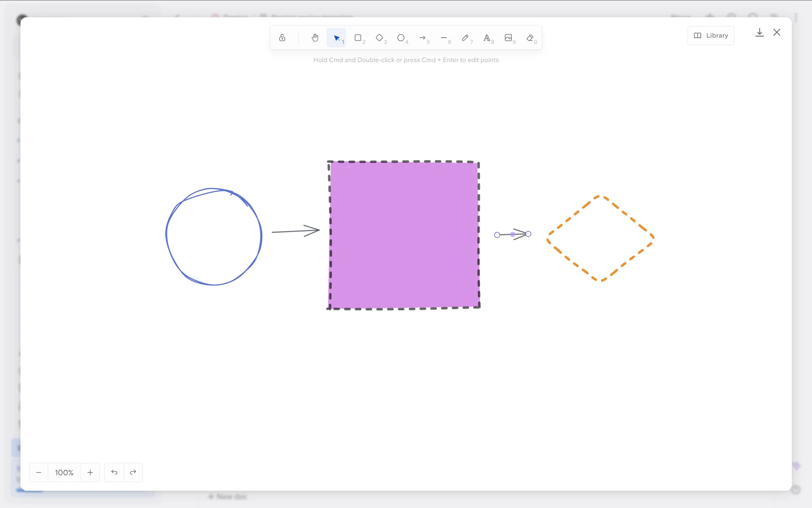Choose the Diamond shape tool
Image resolution: width=812 pixels, height=508 pixels.
click(x=379, y=38)
